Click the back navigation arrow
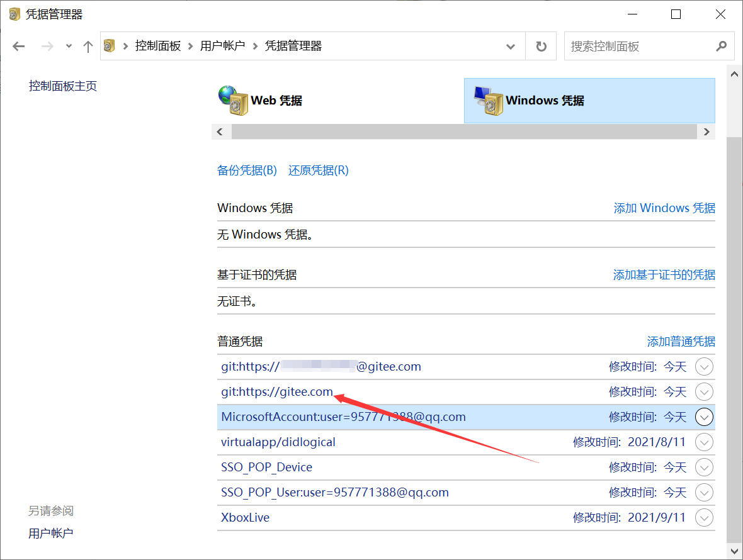 point(19,46)
